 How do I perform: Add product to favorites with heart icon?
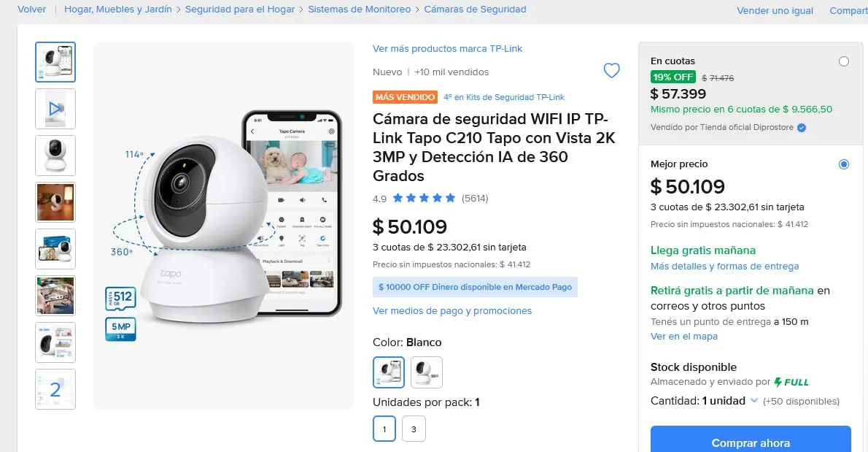tap(611, 70)
